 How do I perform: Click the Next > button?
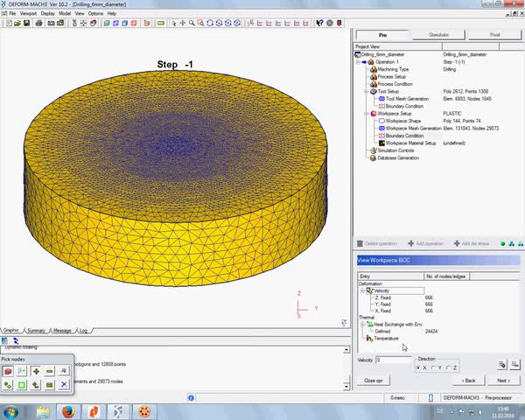click(x=503, y=381)
